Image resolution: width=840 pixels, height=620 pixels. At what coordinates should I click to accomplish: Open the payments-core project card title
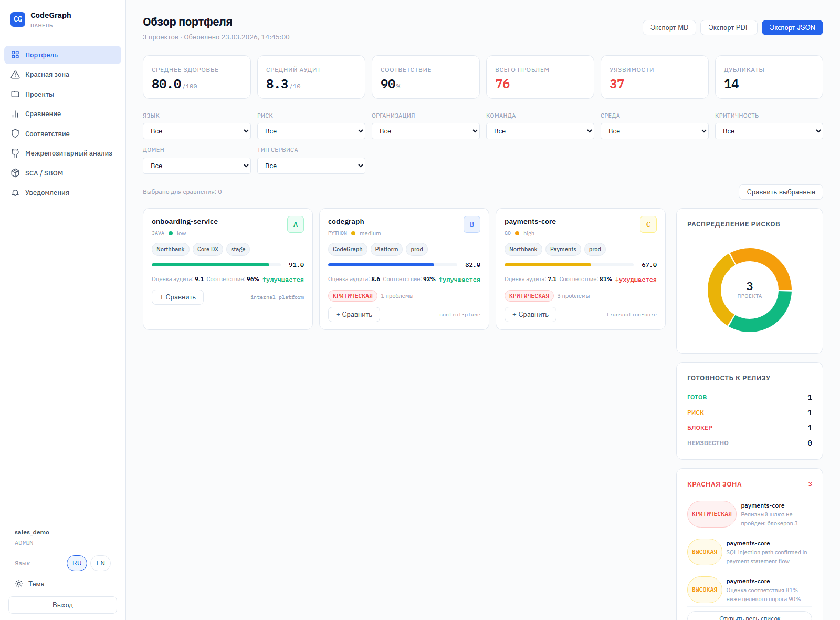pyautogui.click(x=530, y=222)
